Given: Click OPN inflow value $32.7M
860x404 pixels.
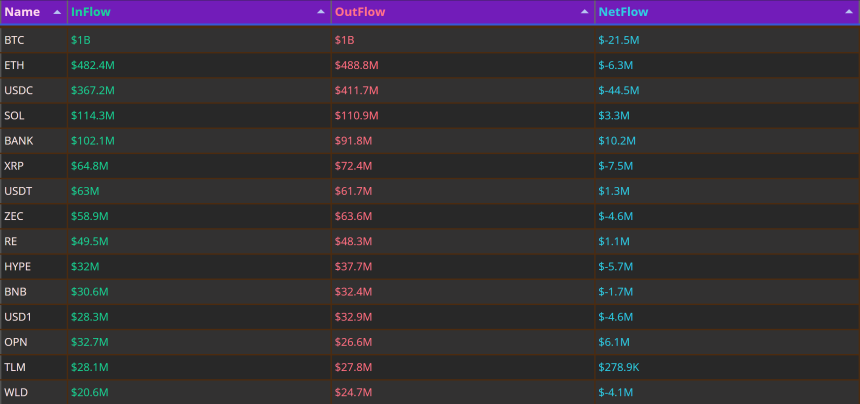Looking at the screenshot, I should click(89, 342).
